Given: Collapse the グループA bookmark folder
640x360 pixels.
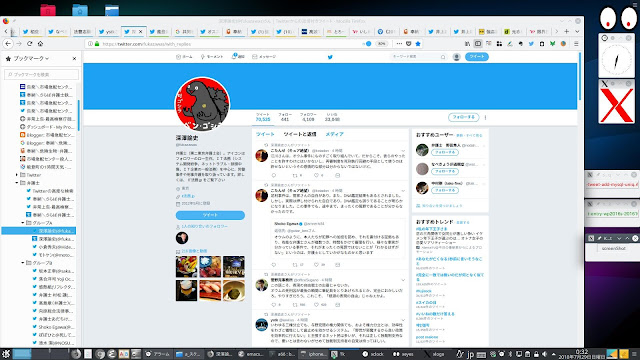Looking at the screenshot, I should click(x=23, y=223).
